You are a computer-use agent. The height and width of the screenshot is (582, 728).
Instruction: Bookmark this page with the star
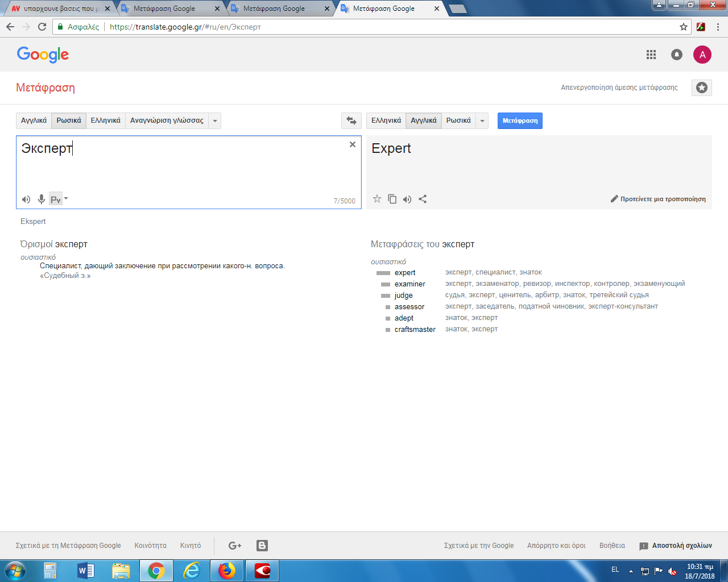[684, 27]
